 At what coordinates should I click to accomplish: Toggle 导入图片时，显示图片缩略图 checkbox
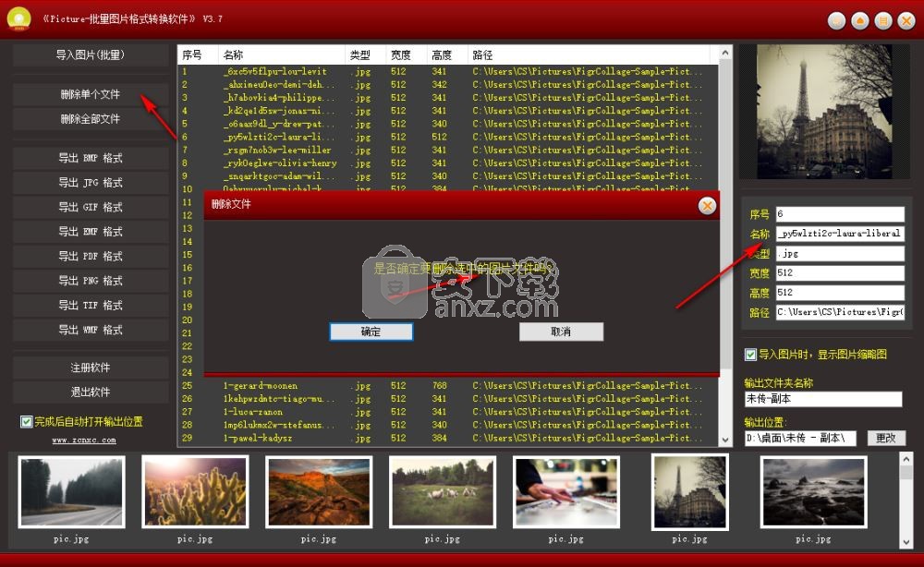coord(750,355)
